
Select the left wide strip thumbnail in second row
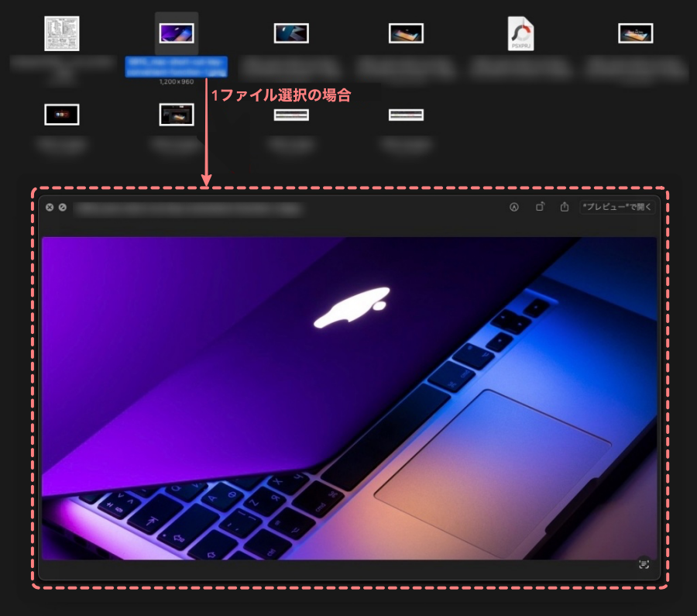click(x=291, y=115)
